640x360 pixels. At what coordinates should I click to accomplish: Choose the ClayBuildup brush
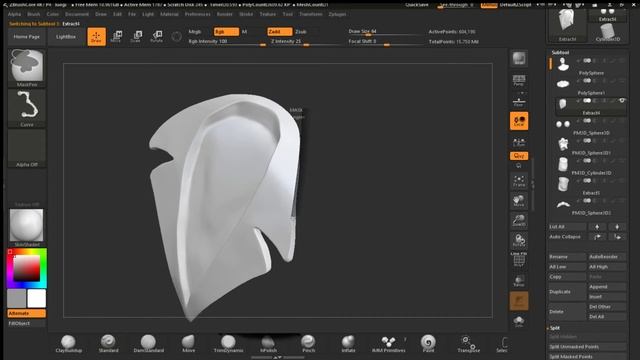(x=69, y=344)
